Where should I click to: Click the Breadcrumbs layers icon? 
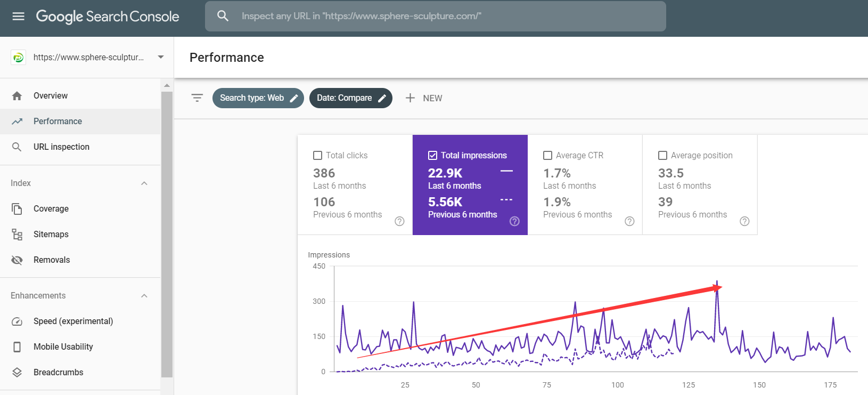pyautogui.click(x=17, y=373)
